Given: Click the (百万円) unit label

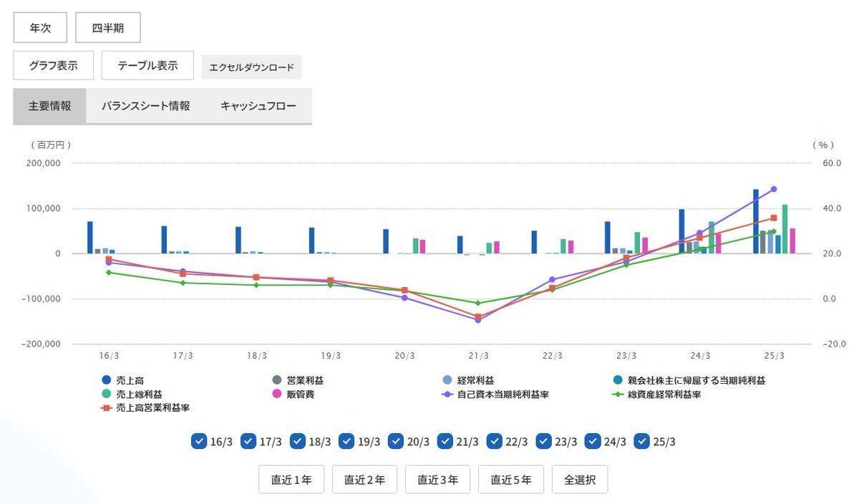Looking at the screenshot, I should click(51, 145).
